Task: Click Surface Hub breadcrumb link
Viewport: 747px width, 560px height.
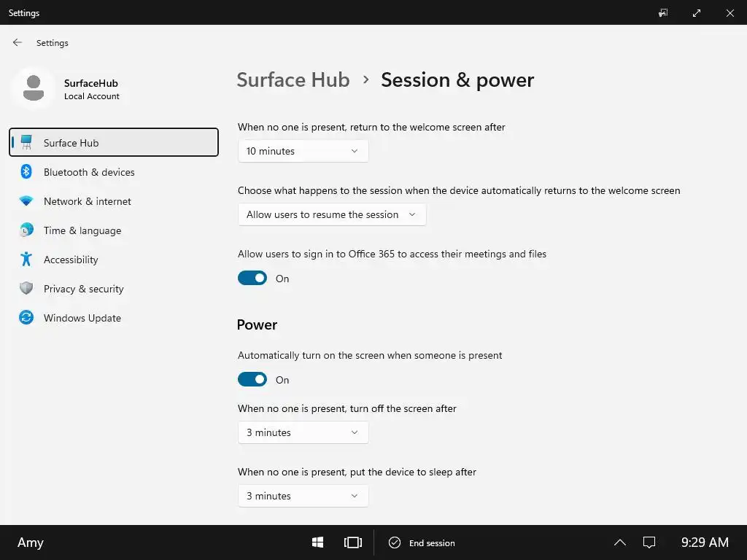Action: tap(293, 79)
